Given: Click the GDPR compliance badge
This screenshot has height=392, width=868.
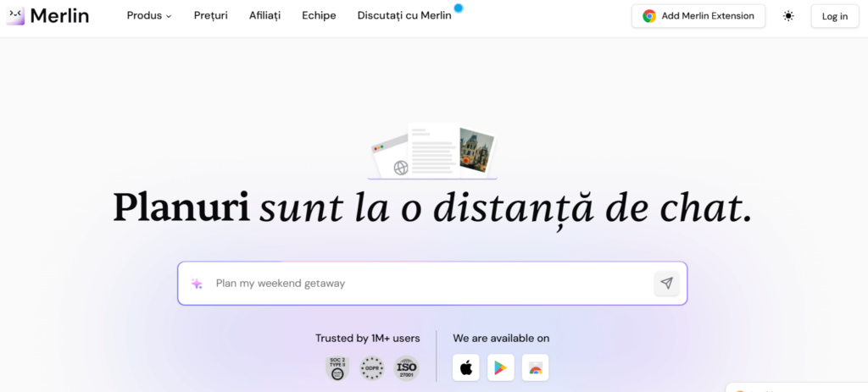Looking at the screenshot, I should [372, 368].
